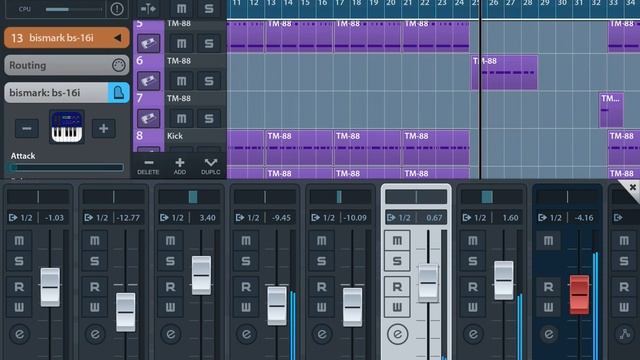Screen dimensions: 640x360
Task: Solo the mixer channel showing -12.77
Action: [95, 261]
